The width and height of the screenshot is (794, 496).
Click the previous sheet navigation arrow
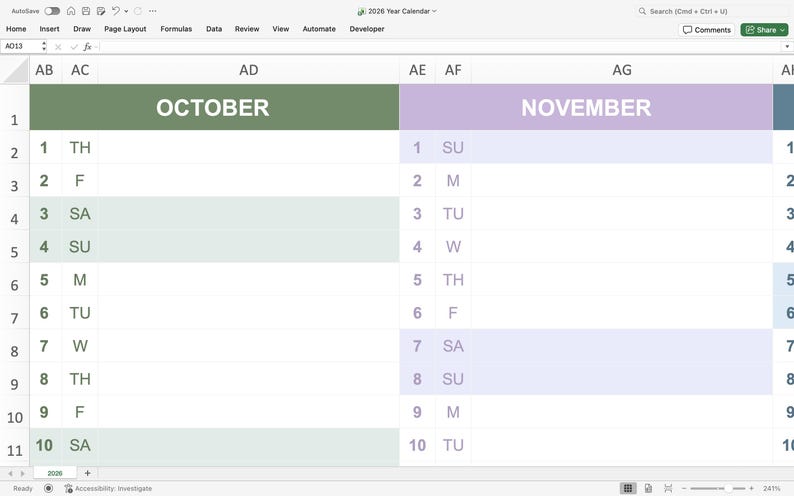pyautogui.click(x=10, y=473)
